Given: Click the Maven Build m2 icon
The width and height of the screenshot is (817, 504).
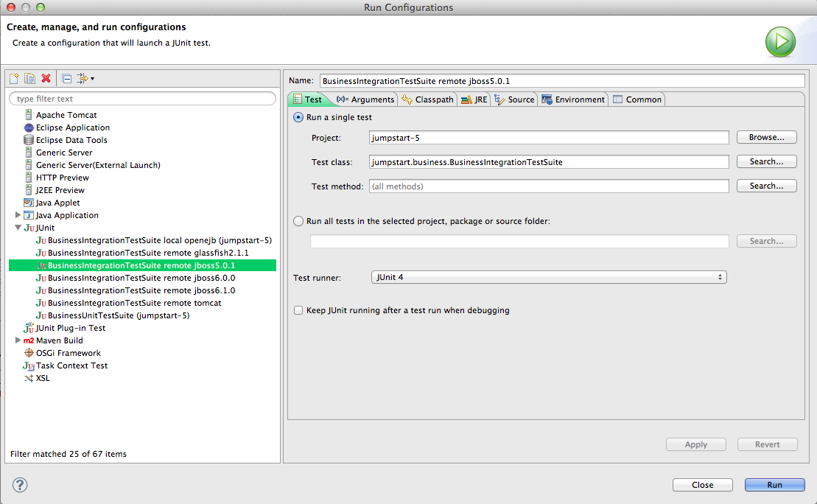Looking at the screenshot, I should point(29,340).
